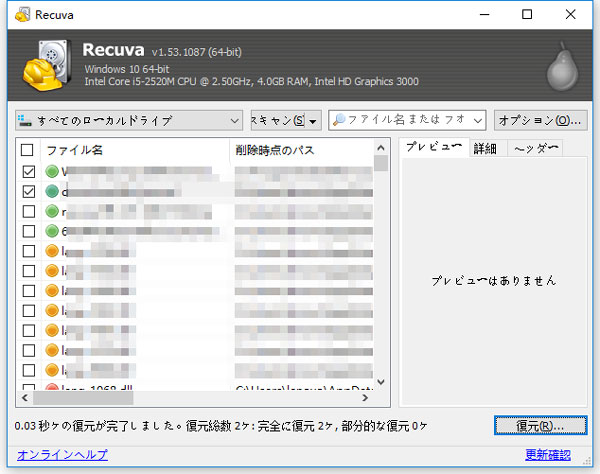600x474 pixels.
Task: Open オプション(O)... settings
Action: pos(540,121)
